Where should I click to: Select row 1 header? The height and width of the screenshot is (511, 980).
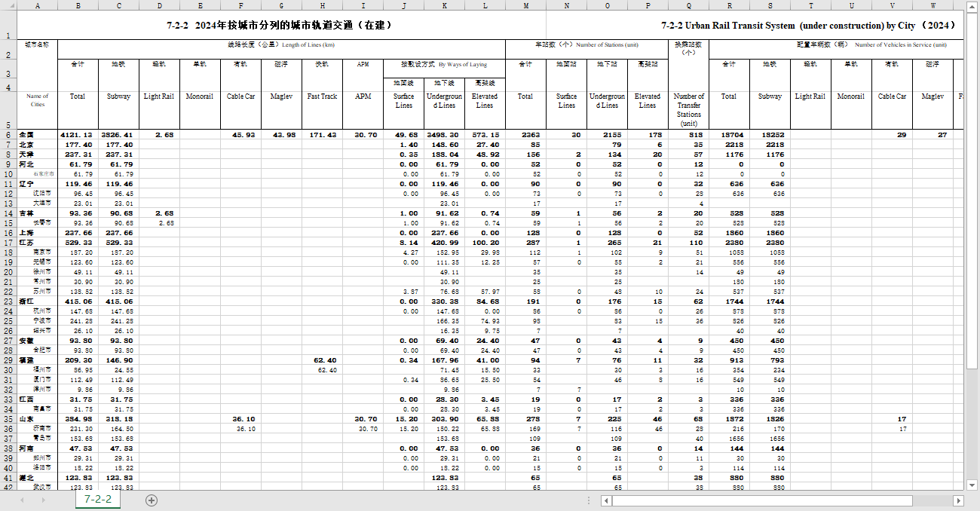[8, 25]
